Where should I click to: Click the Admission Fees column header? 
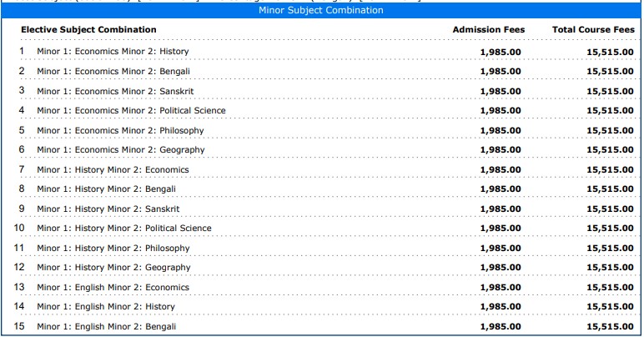(x=488, y=30)
